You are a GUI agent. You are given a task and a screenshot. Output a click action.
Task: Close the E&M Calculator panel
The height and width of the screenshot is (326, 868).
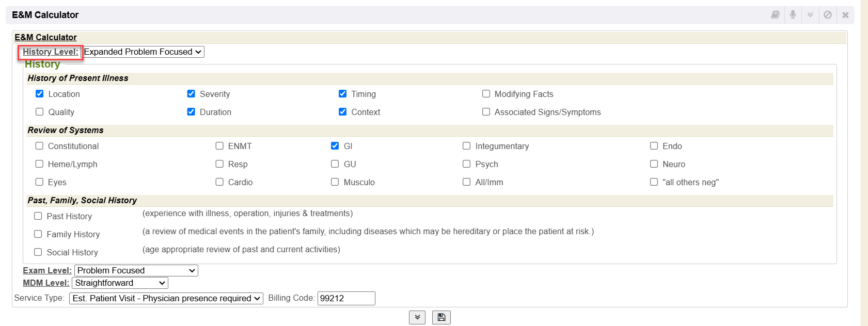tap(845, 15)
